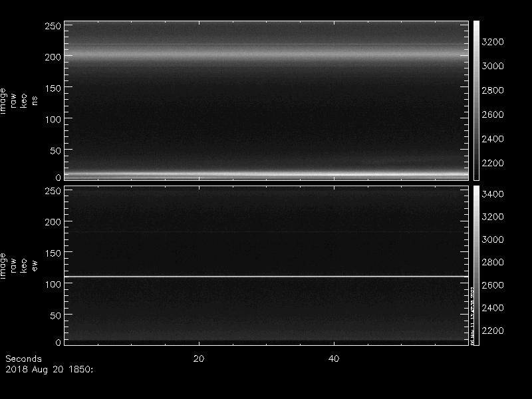Click the bright line near 0 in the ns keogram
The image size is (532, 399).
pyautogui.click(x=266, y=175)
